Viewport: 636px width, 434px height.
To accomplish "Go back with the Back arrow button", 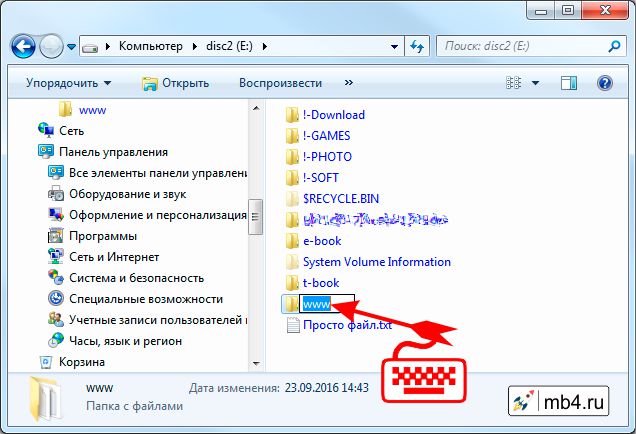I will click(x=23, y=46).
